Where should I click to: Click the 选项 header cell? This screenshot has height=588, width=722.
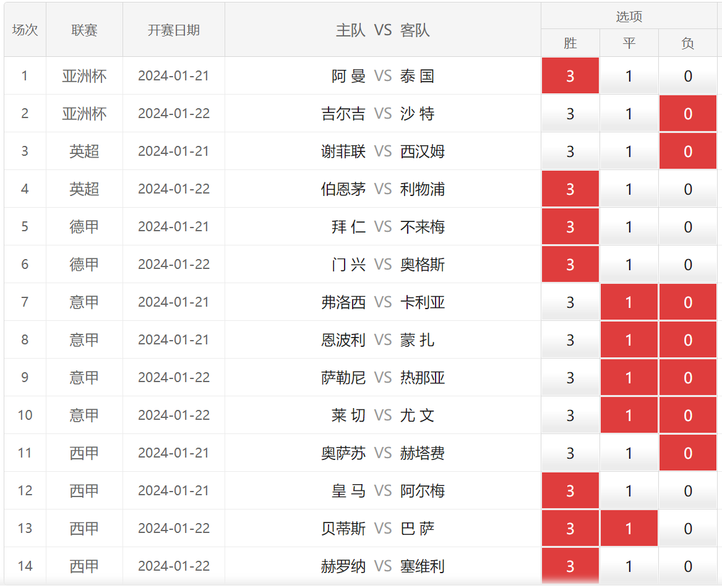(629, 16)
